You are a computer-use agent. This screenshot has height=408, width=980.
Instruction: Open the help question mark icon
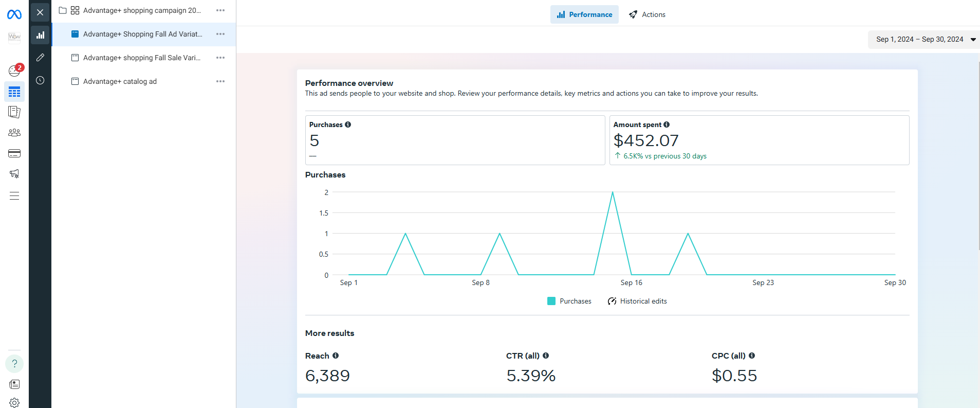point(14,364)
